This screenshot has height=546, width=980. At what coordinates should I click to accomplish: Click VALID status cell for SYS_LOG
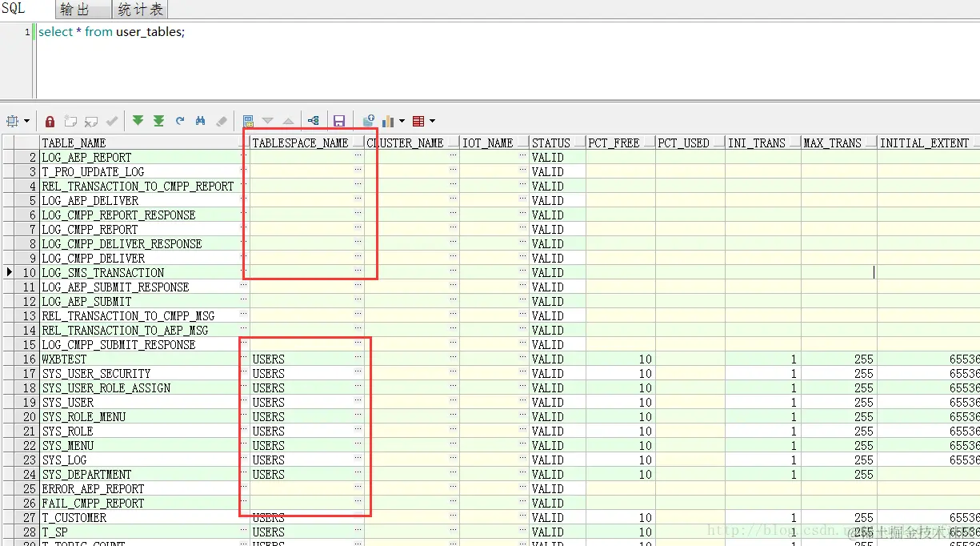click(x=558, y=460)
